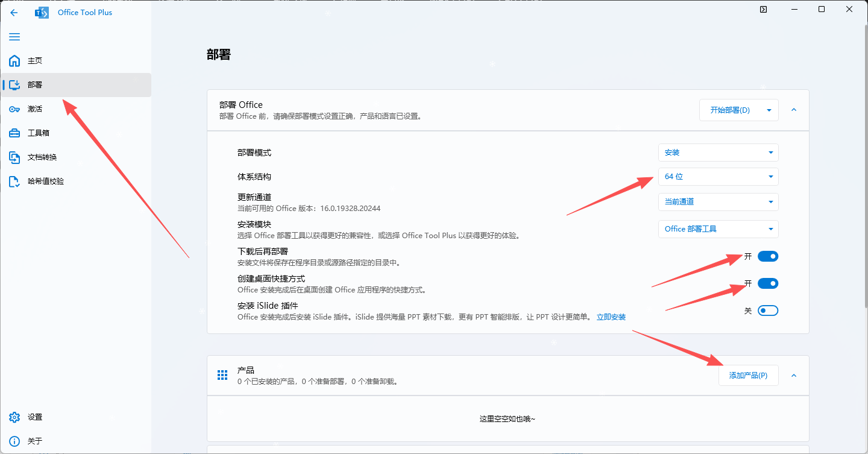Collapse the 部署 Office section chevron
The image size is (868, 454).
794,110
